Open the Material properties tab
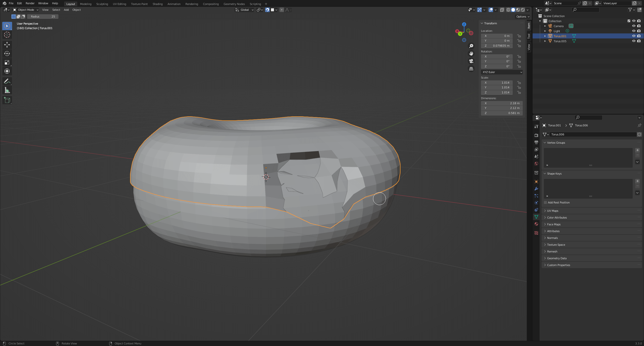The image size is (644, 346). pos(536,224)
